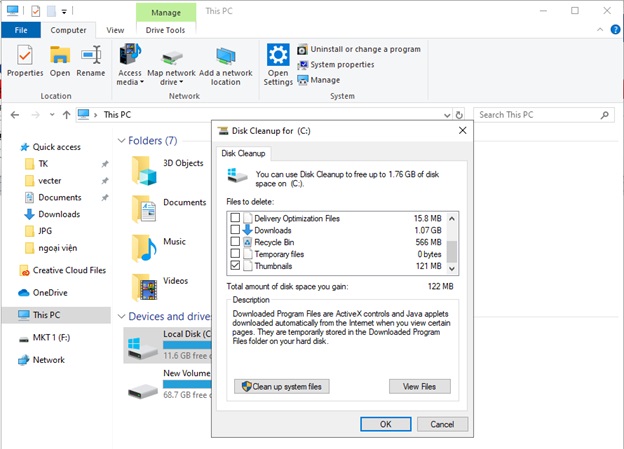This screenshot has height=449, width=624.
Task: Uncheck the Thumbnails checkbox
Action: click(x=235, y=265)
